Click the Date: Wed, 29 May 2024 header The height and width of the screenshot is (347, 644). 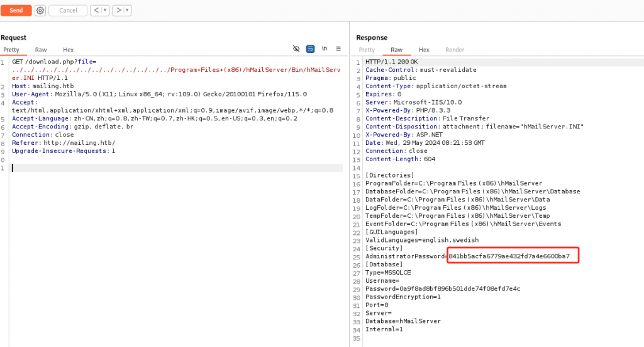(x=425, y=143)
